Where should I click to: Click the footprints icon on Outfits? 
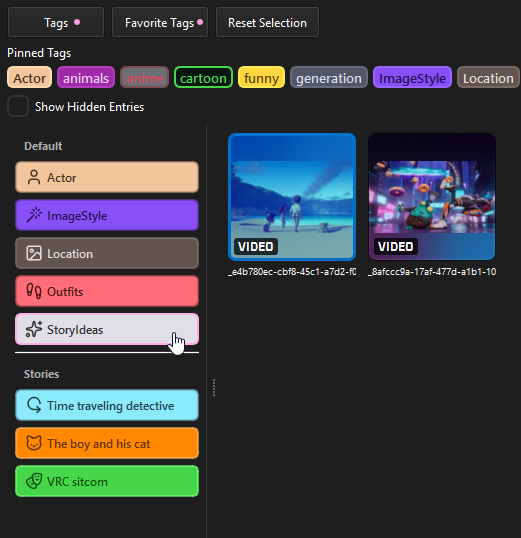coord(34,291)
